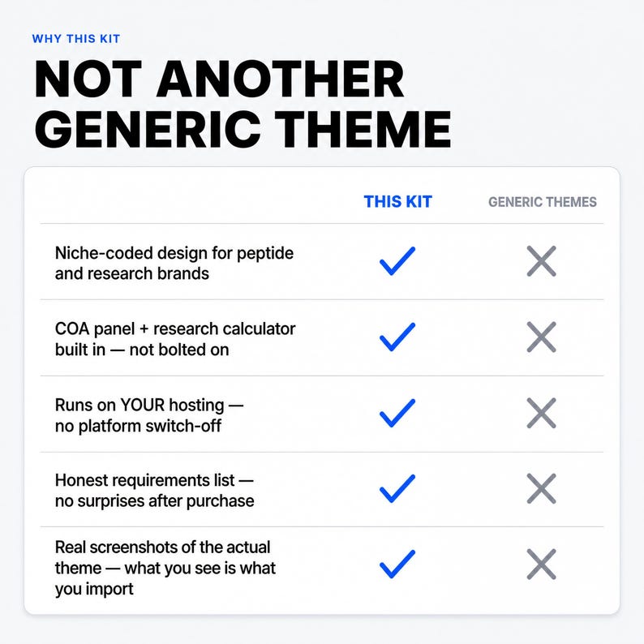
Task: Select the checkmark in the COA panel row
Action: [x=397, y=337]
